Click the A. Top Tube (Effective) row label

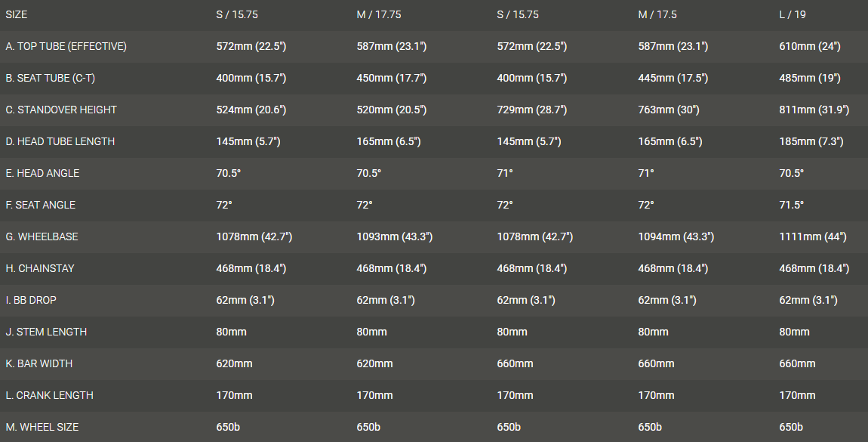pos(66,46)
